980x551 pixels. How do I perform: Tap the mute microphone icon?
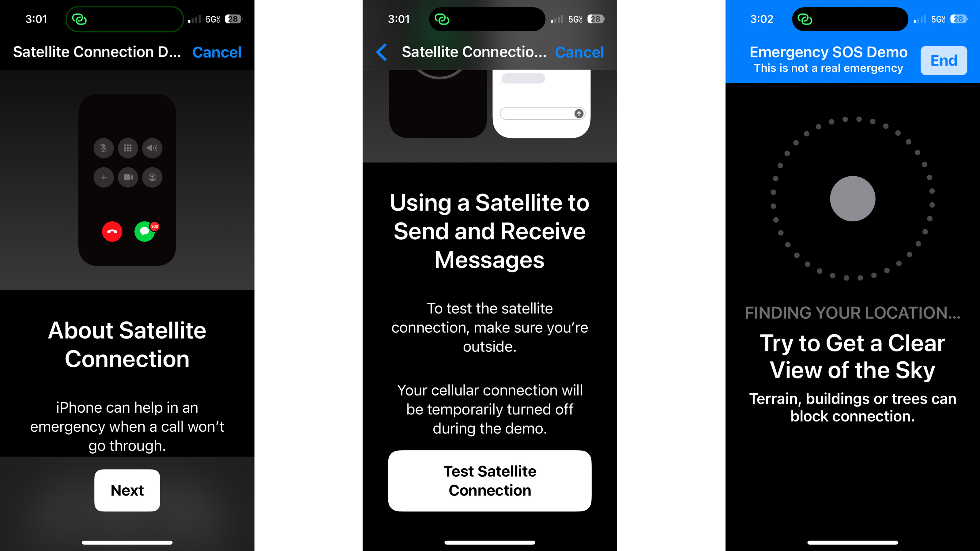point(104,147)
